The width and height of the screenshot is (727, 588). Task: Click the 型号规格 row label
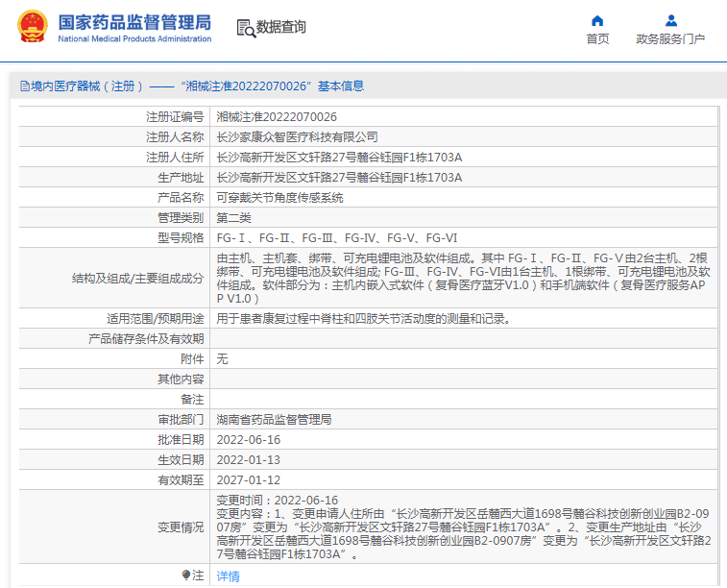(181, 238)
